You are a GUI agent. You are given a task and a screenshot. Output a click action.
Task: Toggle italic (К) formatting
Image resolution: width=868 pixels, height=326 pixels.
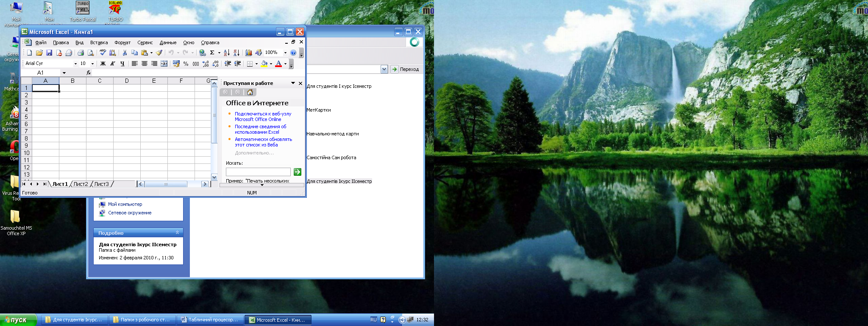click(x=112, y=64)
